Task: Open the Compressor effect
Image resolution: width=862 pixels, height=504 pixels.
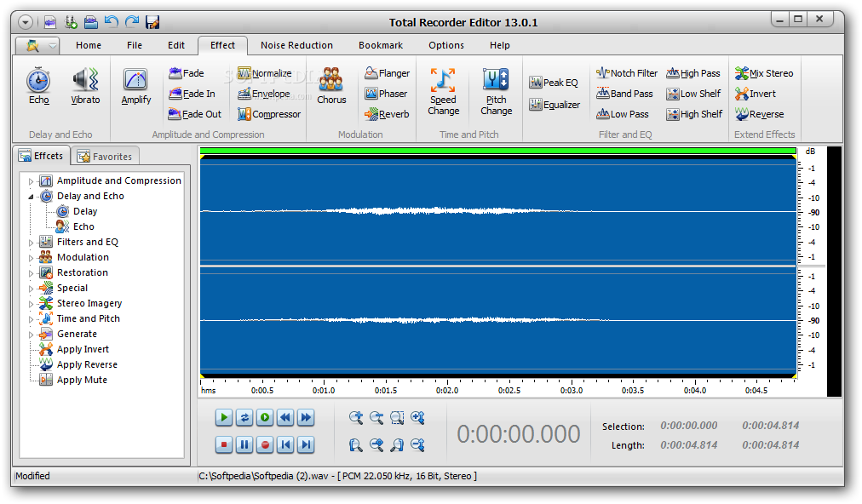Action: click(x=269, y=114)
